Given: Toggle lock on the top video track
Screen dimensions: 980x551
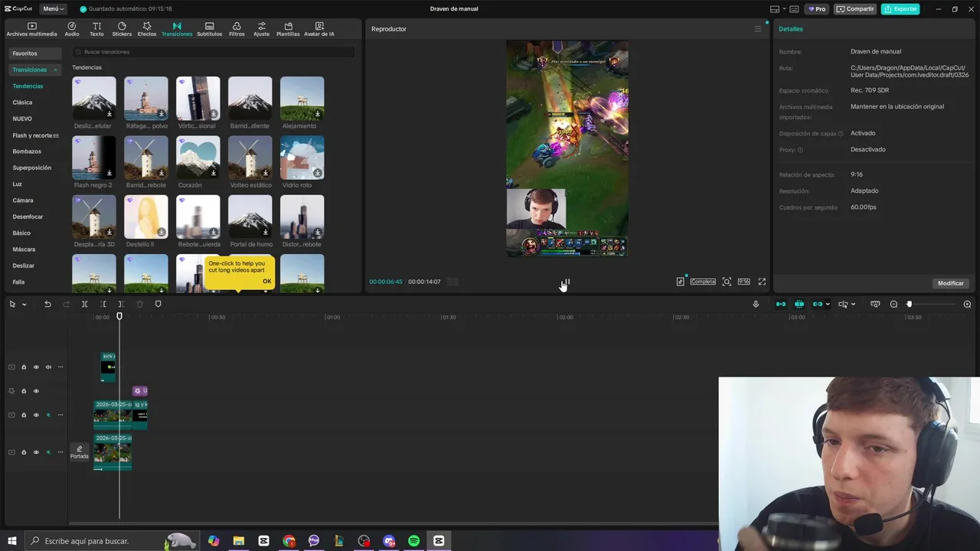Looking at the screenshot, I should (24, 367).
